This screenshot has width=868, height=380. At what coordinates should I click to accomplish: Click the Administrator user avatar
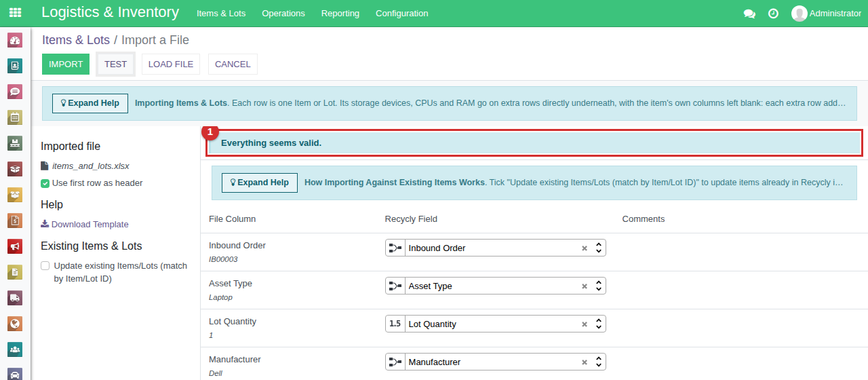click(x=800, y=14)
